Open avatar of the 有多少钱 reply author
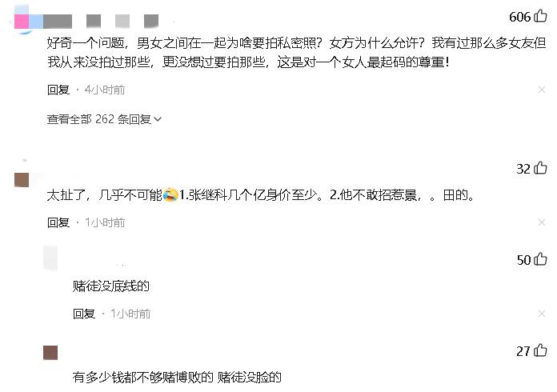Image resolution: width=557 pixels, height=392 pixels. click(50, 353)
